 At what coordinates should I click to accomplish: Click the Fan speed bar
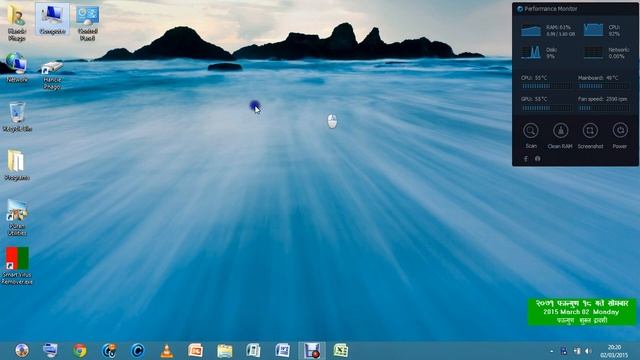click(603, 108)
